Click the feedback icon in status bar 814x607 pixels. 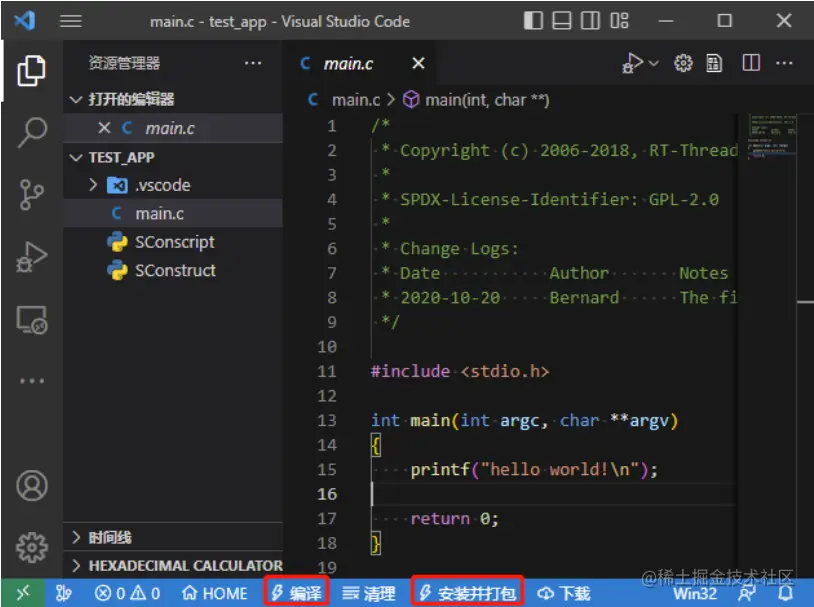click(x=747, y=593)
